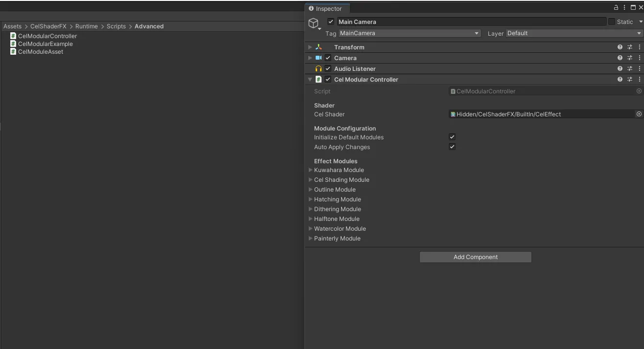Screen dimensions: 644x349
Task: Disable the Audio Listener component checkbox
Action: tap(328, 69)
